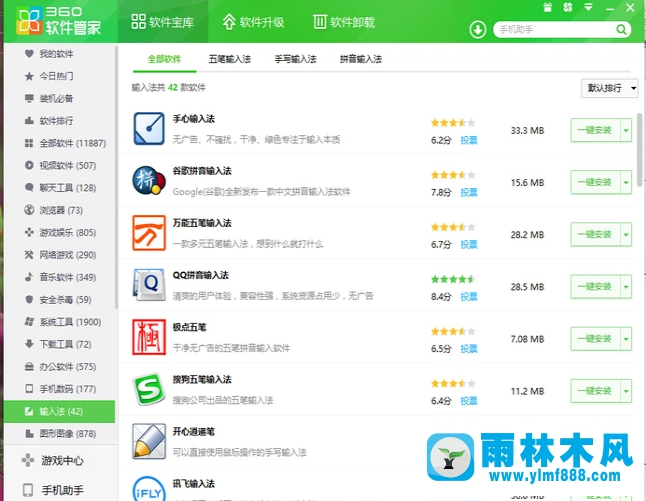This screenshot has height=501, width=646.
Task: Install 手心输入法 with 一键安装
Action: pyautogui.click(x=595, y=130)
